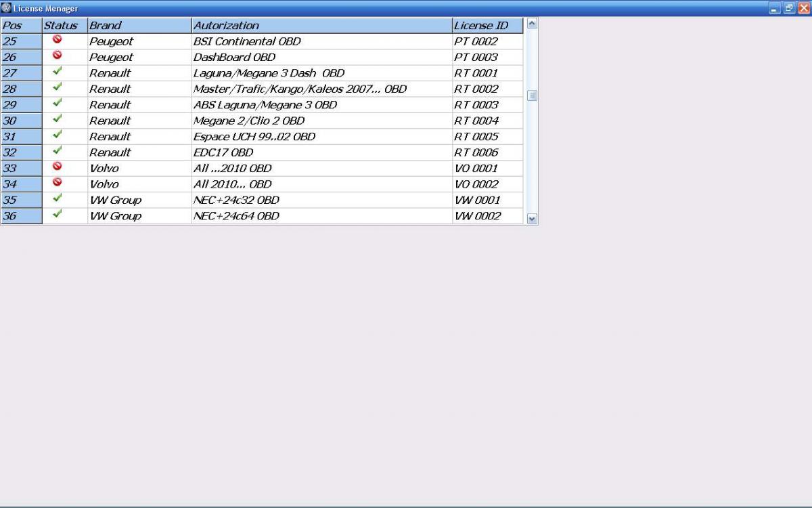Click Volvo brand cell in row 33
Image resolution: width=812 pixels, height=508 pixels.
[x=139, y=168]
